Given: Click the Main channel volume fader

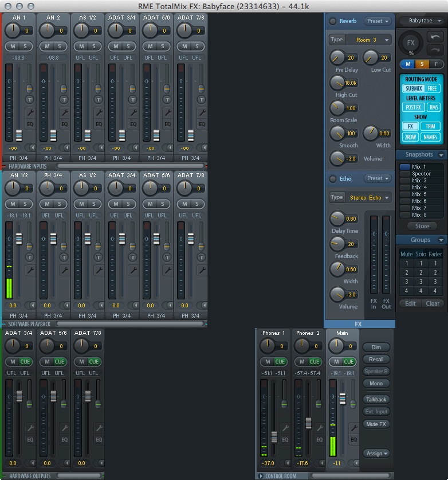Looking at the screenshot, I should (342, 399).
